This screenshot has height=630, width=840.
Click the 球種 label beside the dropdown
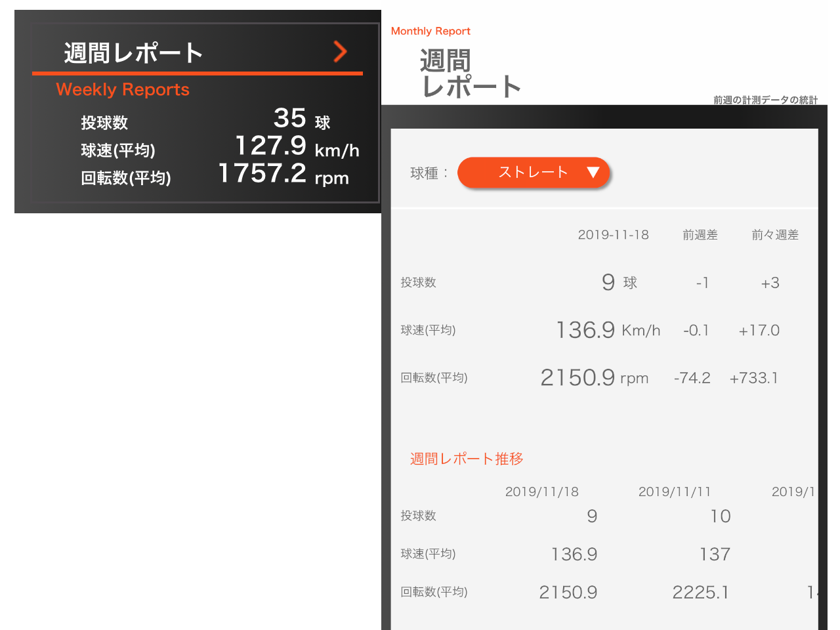[429, 173]
